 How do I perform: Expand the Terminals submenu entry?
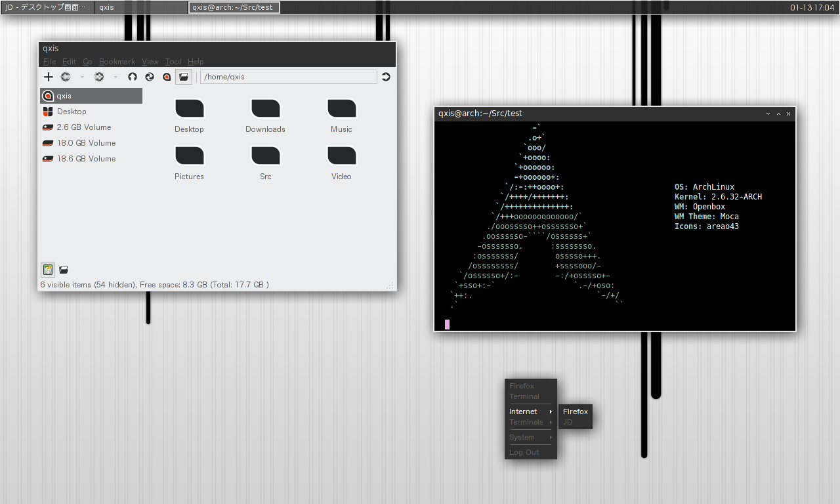[531, 422]
